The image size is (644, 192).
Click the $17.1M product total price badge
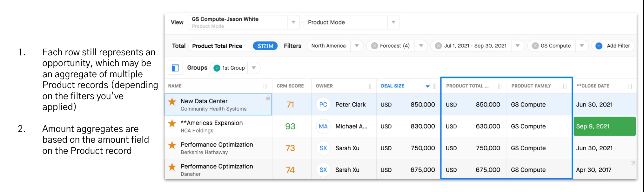(x=265, y=46)
